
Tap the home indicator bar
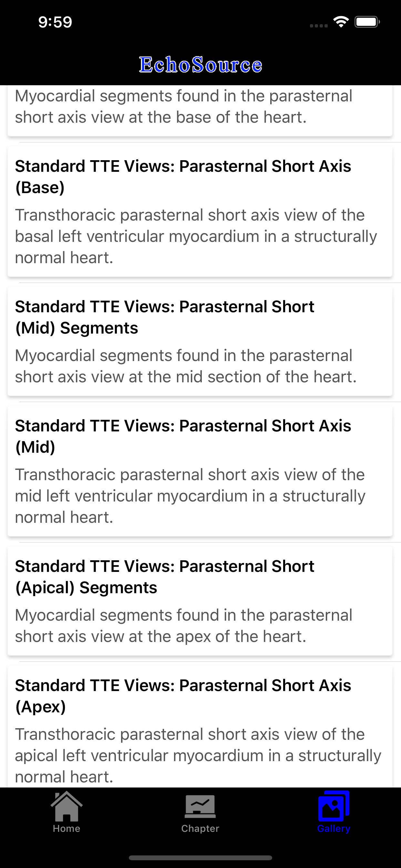click(200, 858)
